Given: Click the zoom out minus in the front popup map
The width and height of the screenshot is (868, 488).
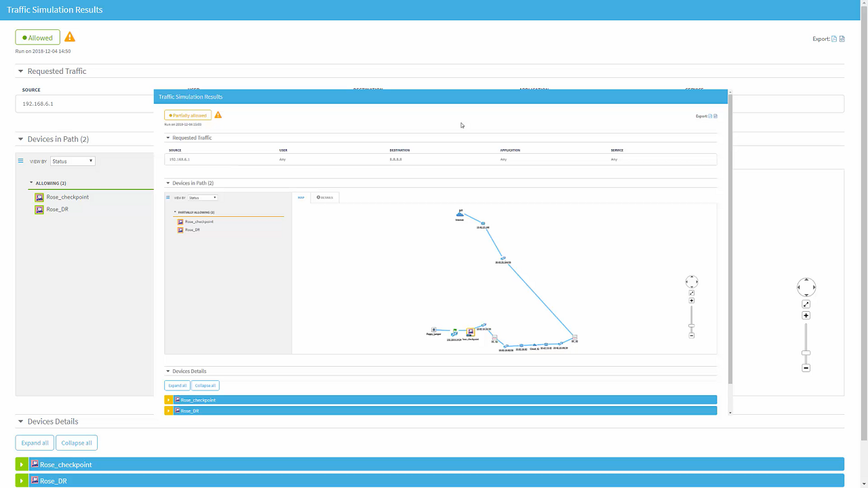Looking at the screenshot, I should coord(692,335).
